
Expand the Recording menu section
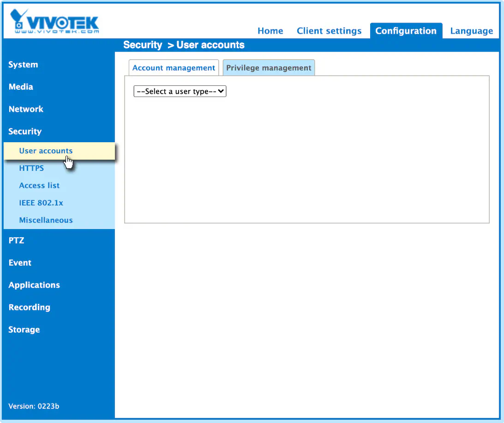29,308
